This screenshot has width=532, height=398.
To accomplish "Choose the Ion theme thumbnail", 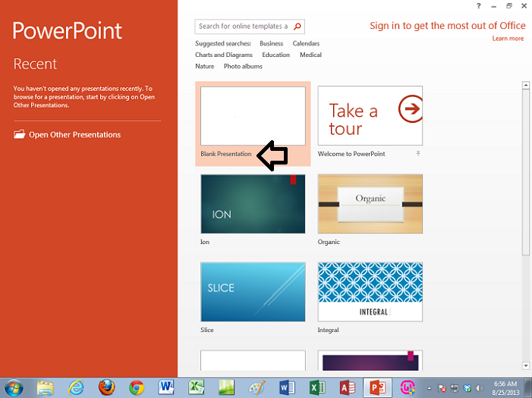I will point(253,204).
